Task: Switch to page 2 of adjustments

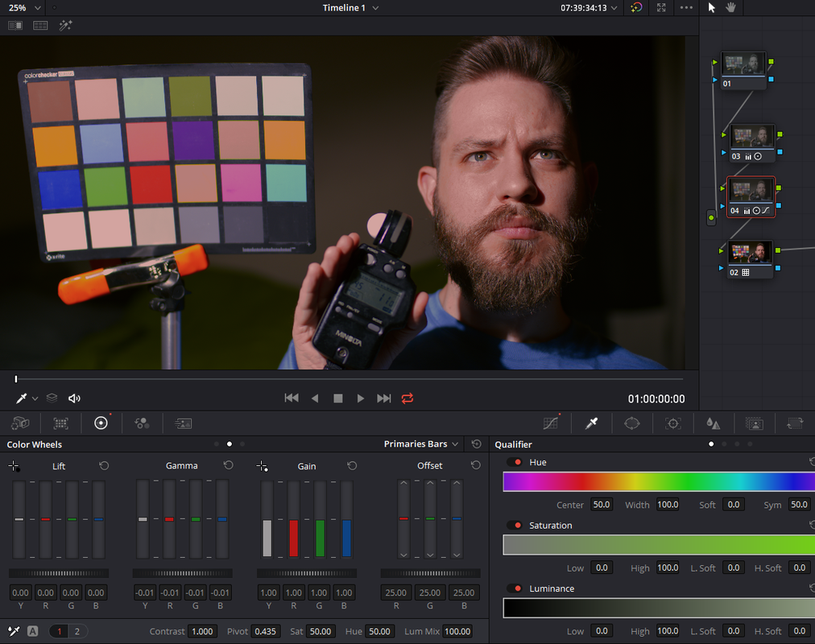Action: tap(77, 631)
